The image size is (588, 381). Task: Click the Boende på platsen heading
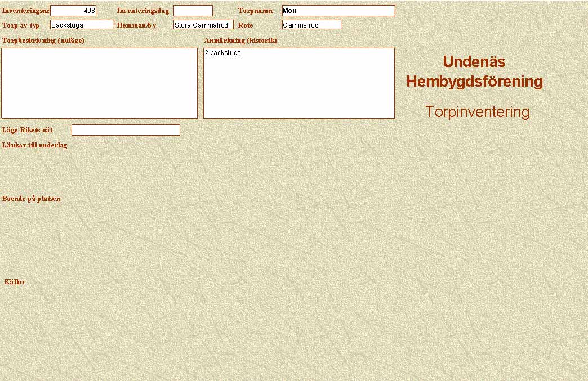(x=32, y=199)
